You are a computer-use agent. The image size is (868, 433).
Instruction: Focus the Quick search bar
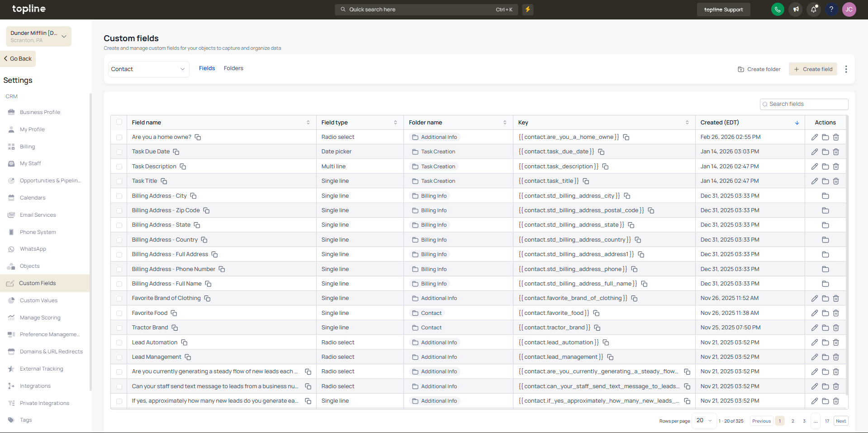(x=427, y=10)
